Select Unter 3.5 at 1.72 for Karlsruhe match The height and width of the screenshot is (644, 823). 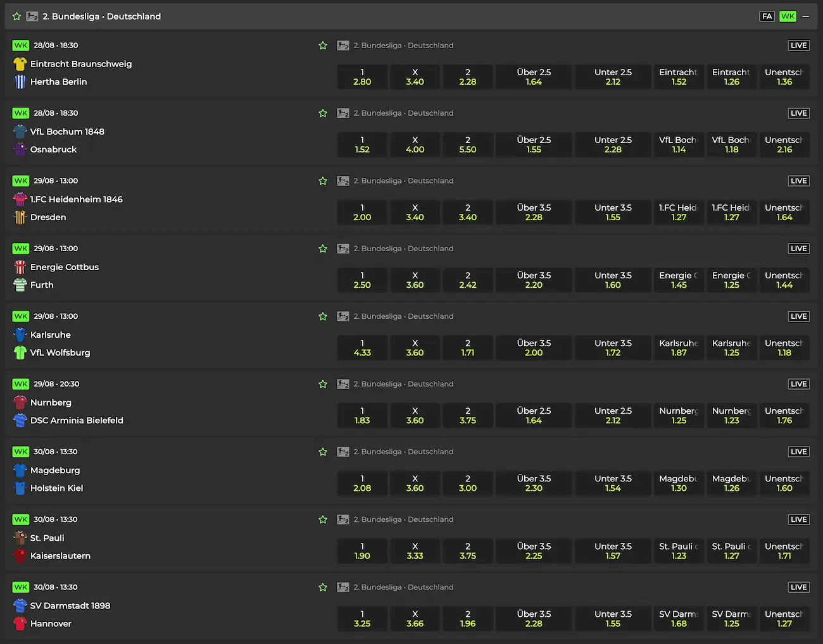coord(613,348)
